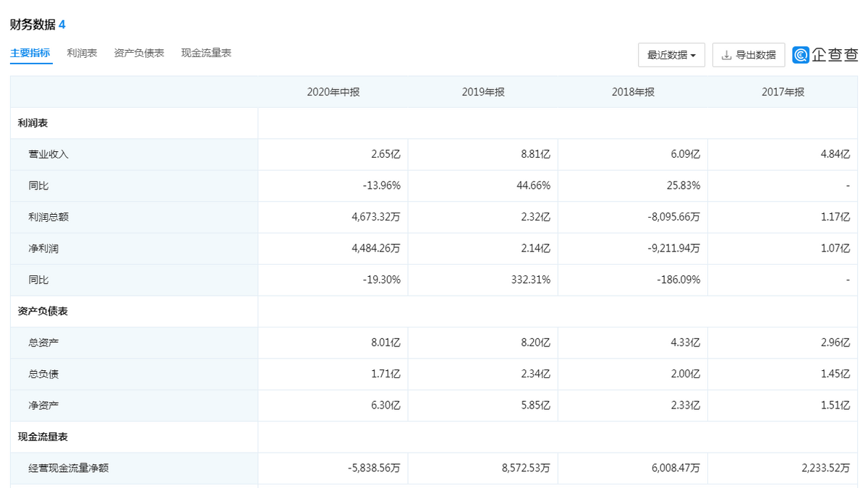Click the 总资产 row label
This screenshot has height=488, width=868.
point(43,343)
